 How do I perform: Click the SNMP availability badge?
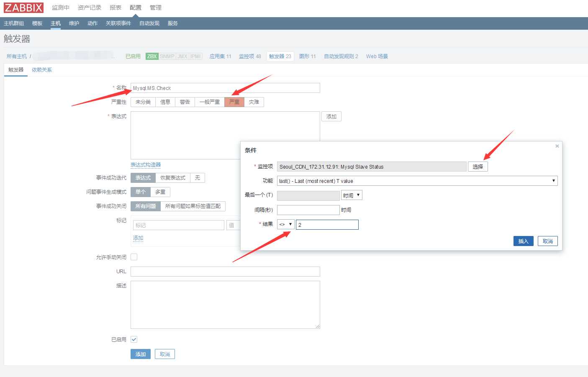tap(167, 56)
